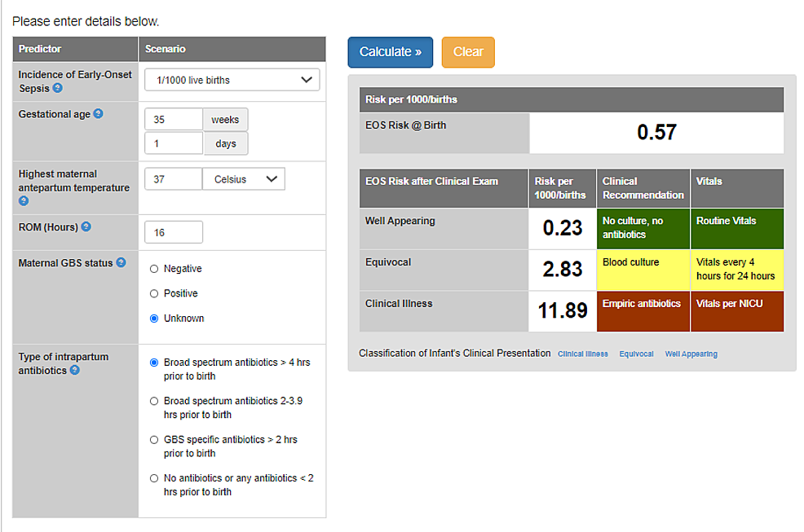Click the Equivocal classification link

tap(636, 354)
